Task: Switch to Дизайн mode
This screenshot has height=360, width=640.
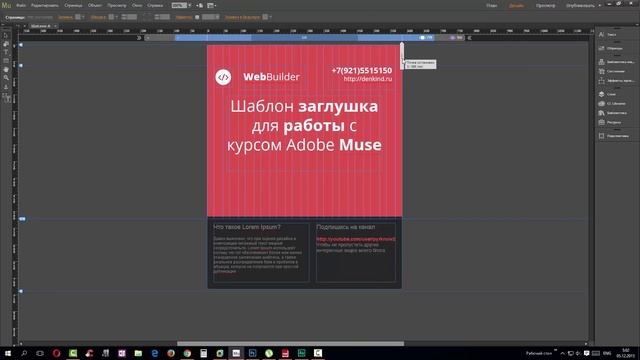Action: (517, 6)
